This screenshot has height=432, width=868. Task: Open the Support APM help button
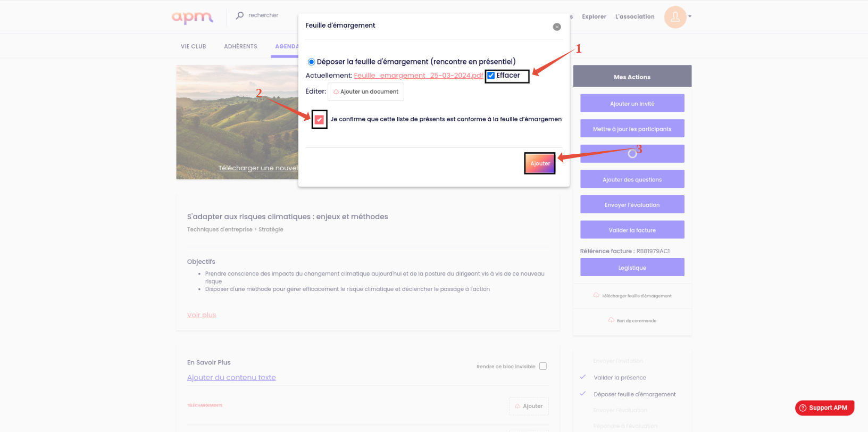coord(825,408)
